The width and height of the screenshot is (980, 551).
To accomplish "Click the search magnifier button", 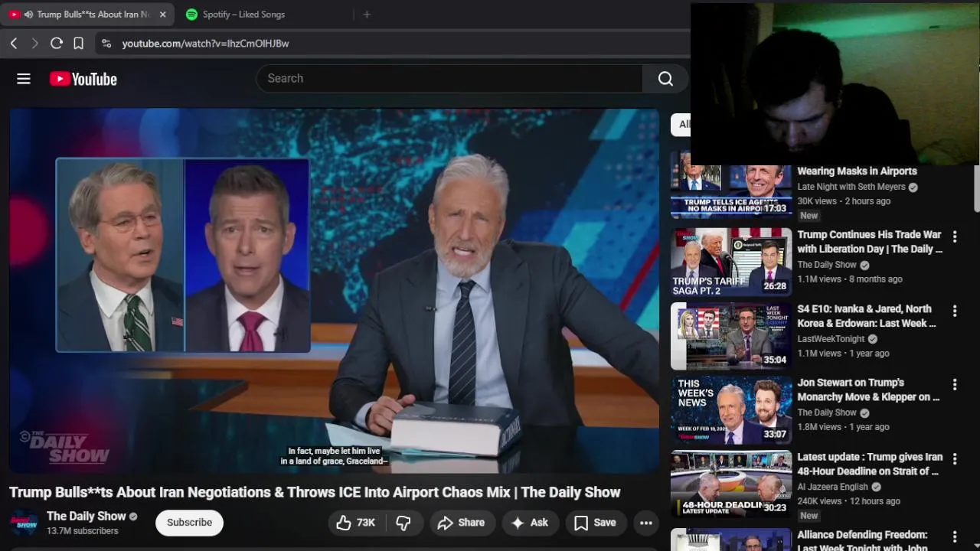I will pos(665,78).
